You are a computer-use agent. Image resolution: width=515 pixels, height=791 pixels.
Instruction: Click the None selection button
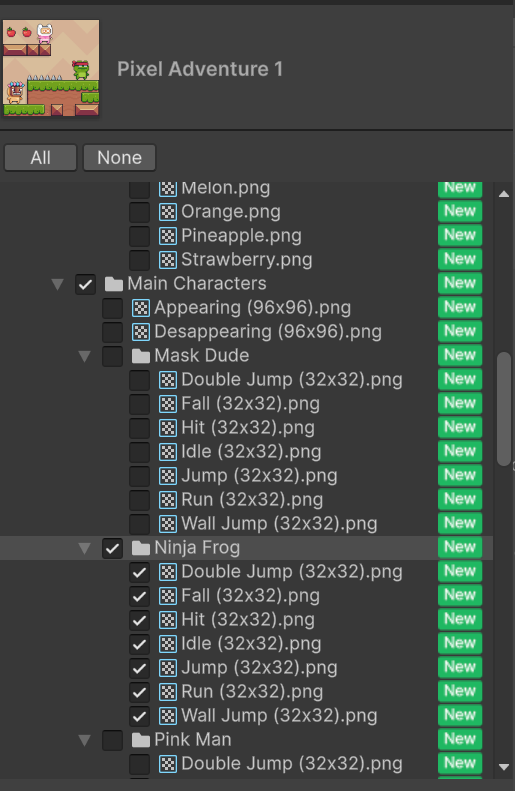120,158
